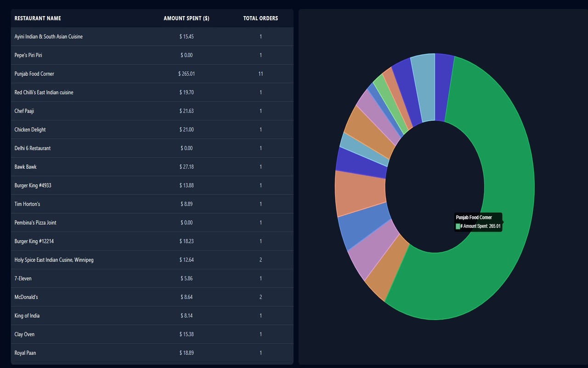588x368 pixels.
Task: Select Ayini Indian & South Asian Cuisine row name
Action: click(48, 37)
